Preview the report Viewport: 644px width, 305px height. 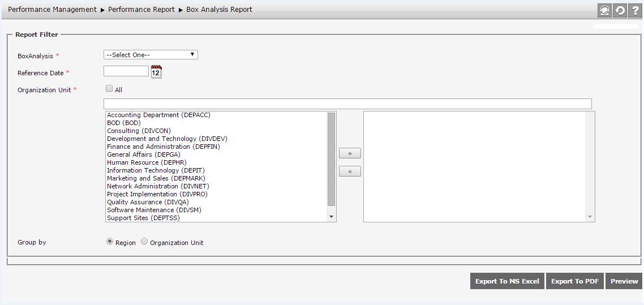coord(624,281)
